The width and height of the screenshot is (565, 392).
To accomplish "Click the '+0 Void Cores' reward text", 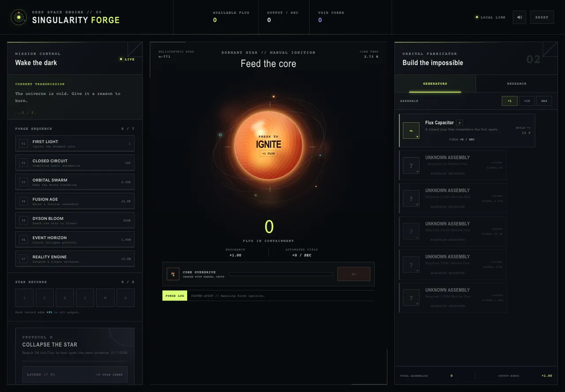I will point(109,374).
